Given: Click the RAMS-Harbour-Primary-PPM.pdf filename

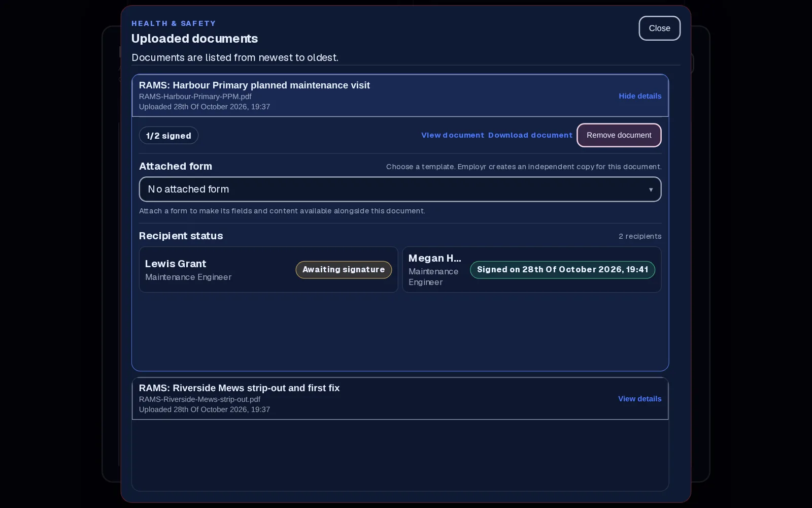Looking at the screenshot, I should (x=195, y=97).
